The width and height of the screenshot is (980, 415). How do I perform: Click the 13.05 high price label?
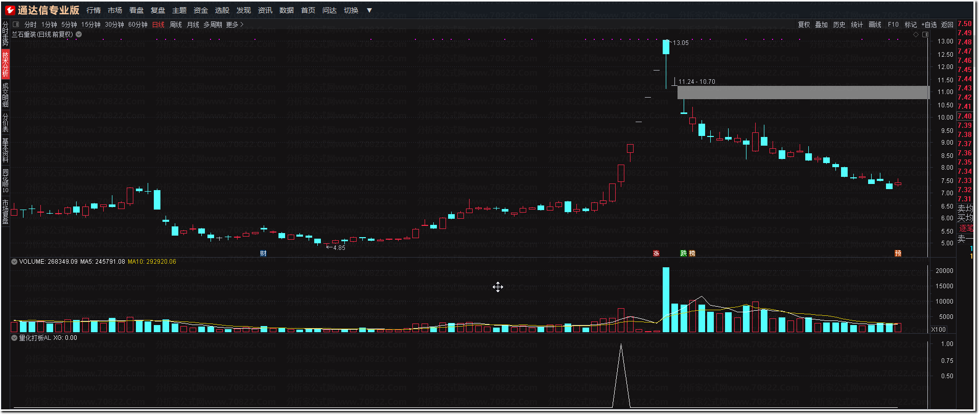tap(681, 43)
